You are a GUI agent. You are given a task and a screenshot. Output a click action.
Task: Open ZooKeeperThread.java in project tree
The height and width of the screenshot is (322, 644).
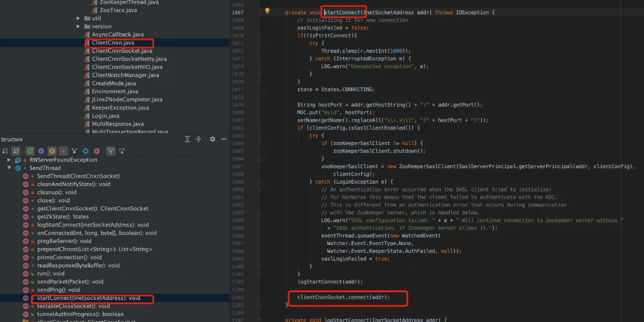tap(129, 2)
